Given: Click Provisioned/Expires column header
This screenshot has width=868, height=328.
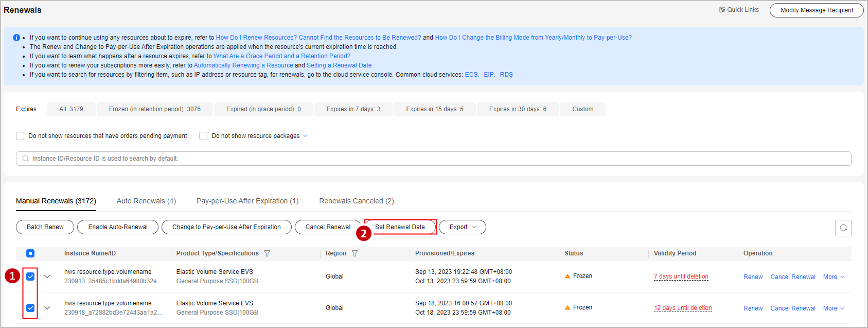Looking at the screenshot, I should (445, 253).
